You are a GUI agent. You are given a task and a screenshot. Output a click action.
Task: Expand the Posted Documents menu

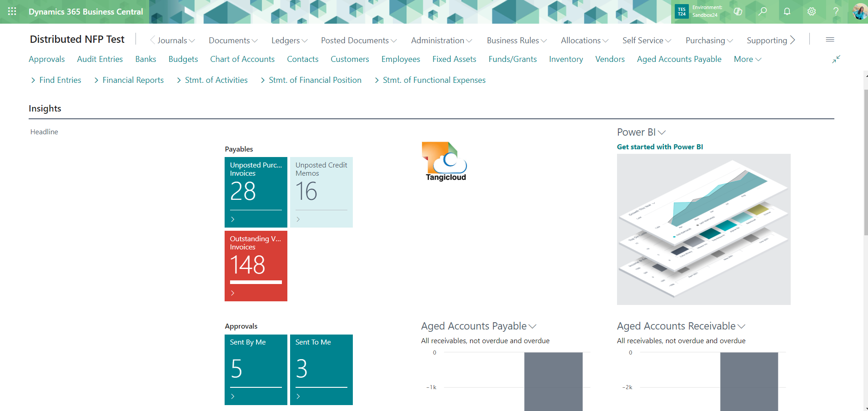tap(359, 41)
